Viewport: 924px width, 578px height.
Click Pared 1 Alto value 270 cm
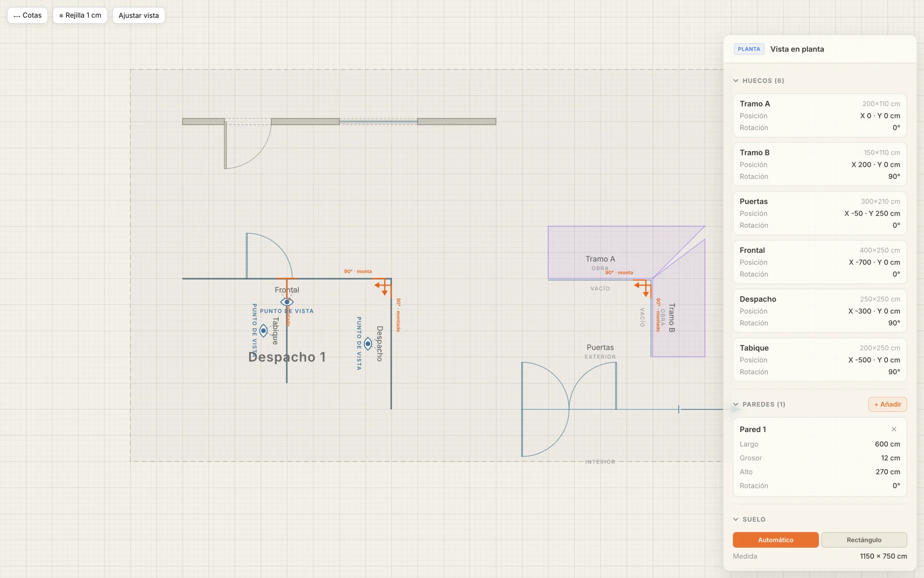point(887,472)
